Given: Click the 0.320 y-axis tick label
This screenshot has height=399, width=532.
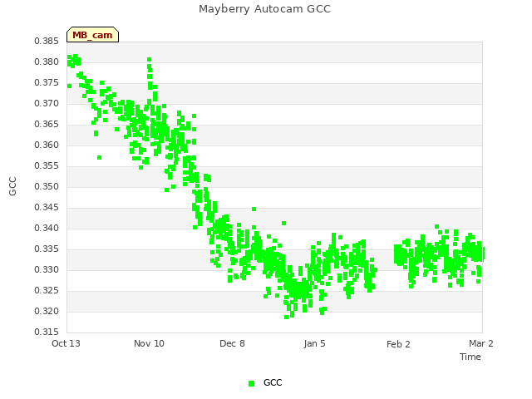Looking at the screenshot, I should coord(47,311).
